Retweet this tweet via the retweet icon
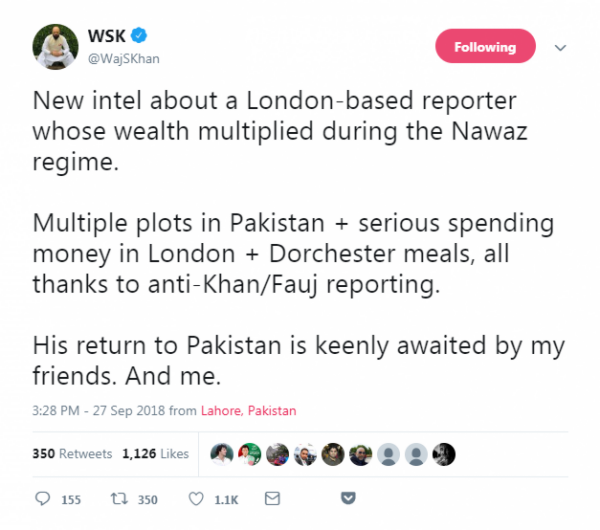The image size is (600, 530). point(115,499)
